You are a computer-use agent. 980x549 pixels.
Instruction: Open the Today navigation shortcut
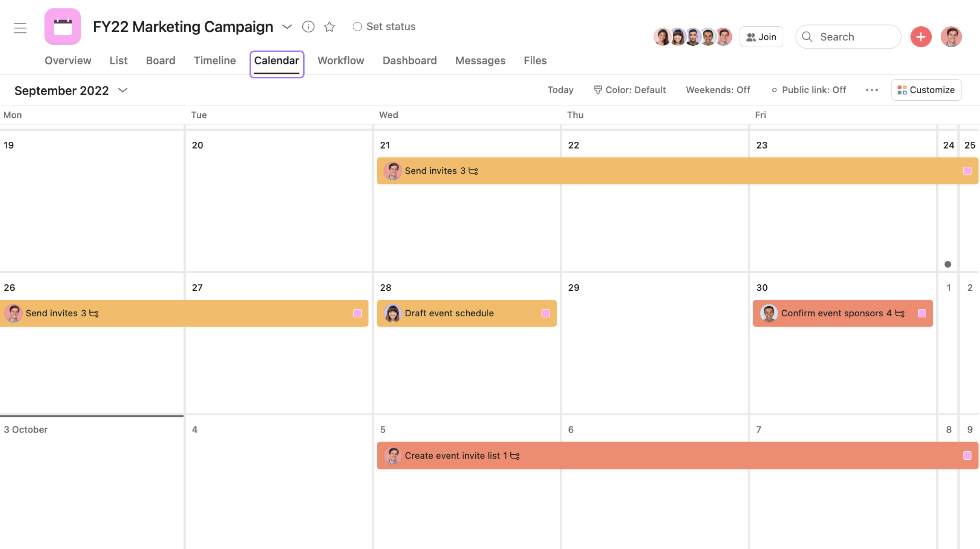pyautogui.click(x=560, y=89)
